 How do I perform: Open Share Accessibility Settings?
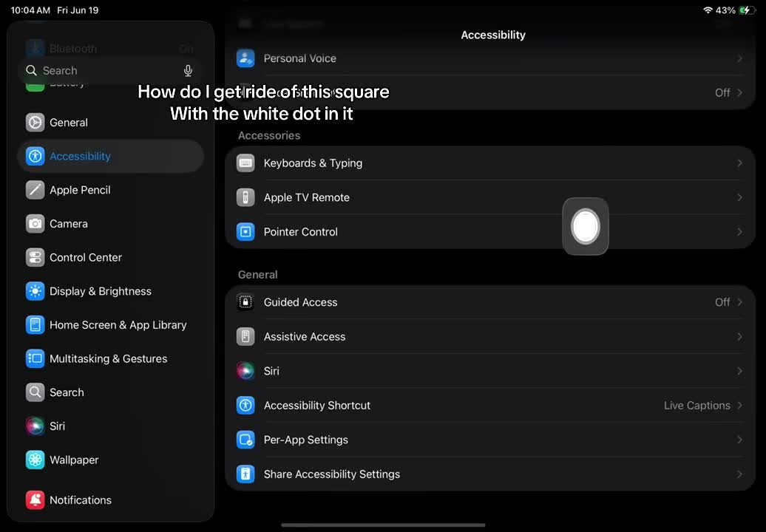490,474
